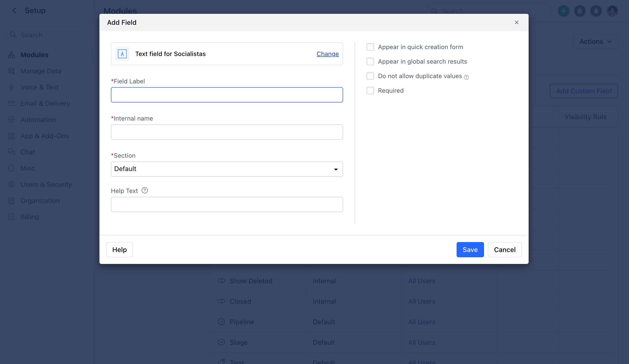Click the header Search field
The image size is (629, 364).
pos(489,11)
